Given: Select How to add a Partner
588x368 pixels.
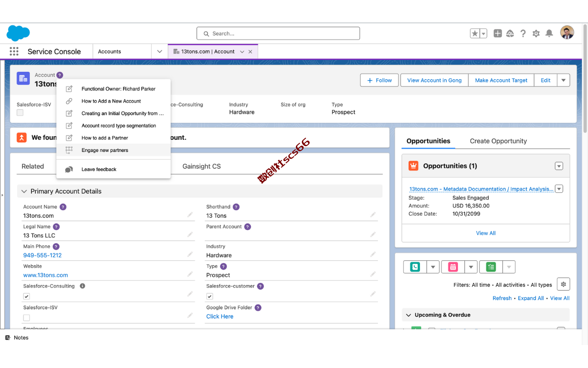Looking at the screenshot, I should (113, 138).
